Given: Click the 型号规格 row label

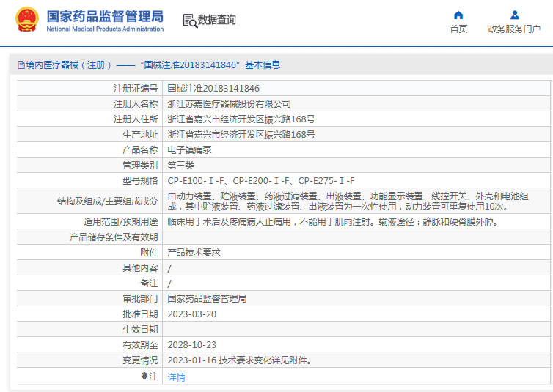Looking at the screenshot, I should 140,181.
